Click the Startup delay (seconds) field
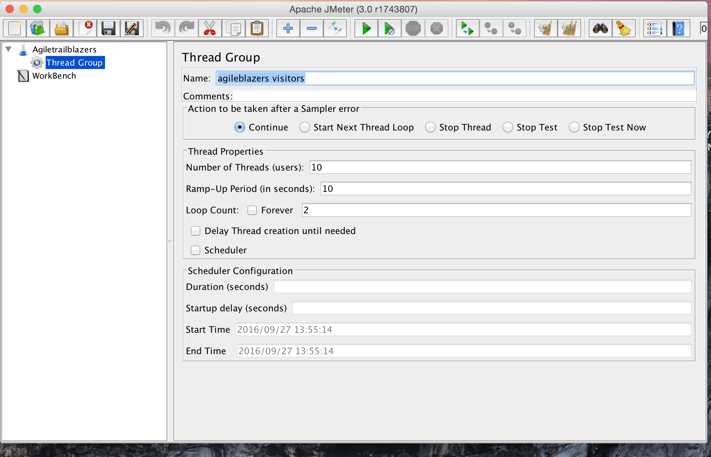The image size is (711, 457). coord(492,308)
